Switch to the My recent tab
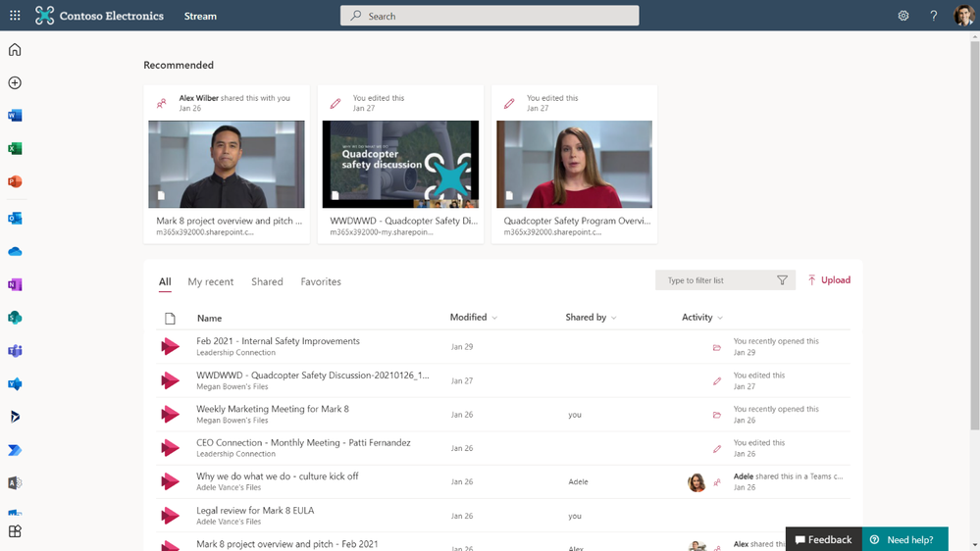This screenshot has width=980, height=551. pyautogui.click(x=211, y=281)
